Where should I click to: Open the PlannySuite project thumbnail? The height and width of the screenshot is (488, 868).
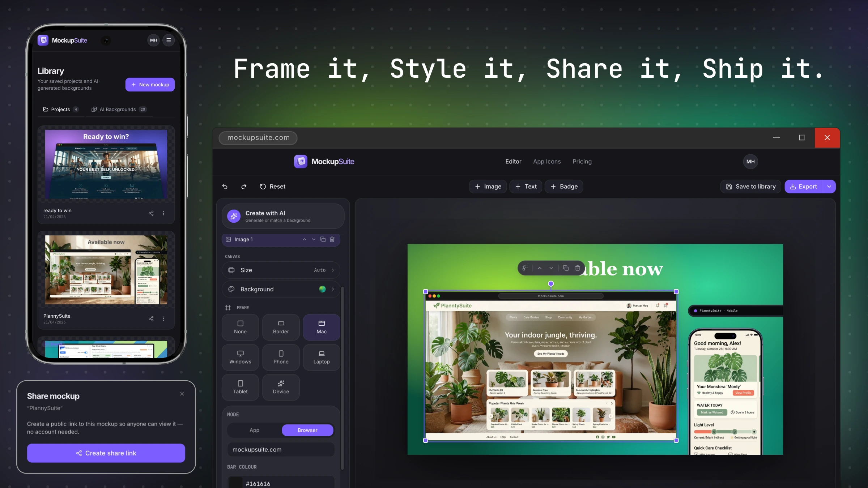click(x=106, y=270)
